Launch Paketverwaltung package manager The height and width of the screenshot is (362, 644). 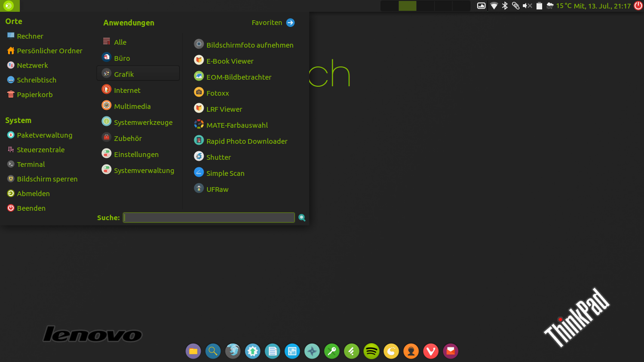coord(40,135)
